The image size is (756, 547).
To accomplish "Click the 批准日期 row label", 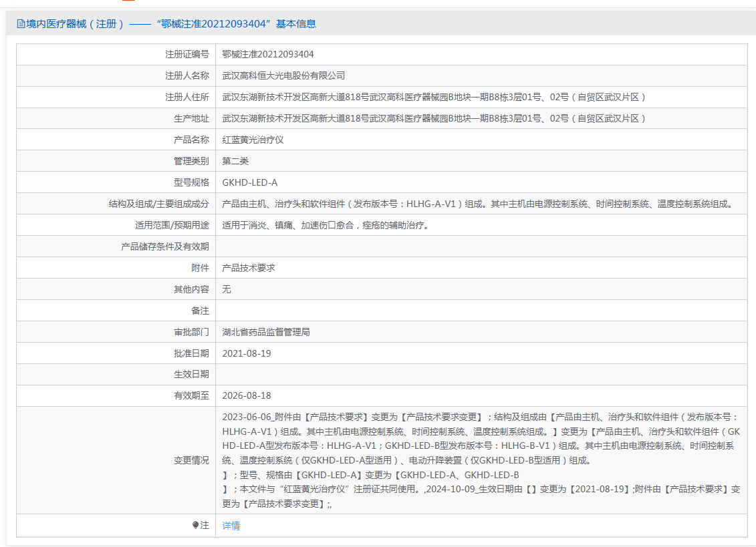I will coord(191,353).
